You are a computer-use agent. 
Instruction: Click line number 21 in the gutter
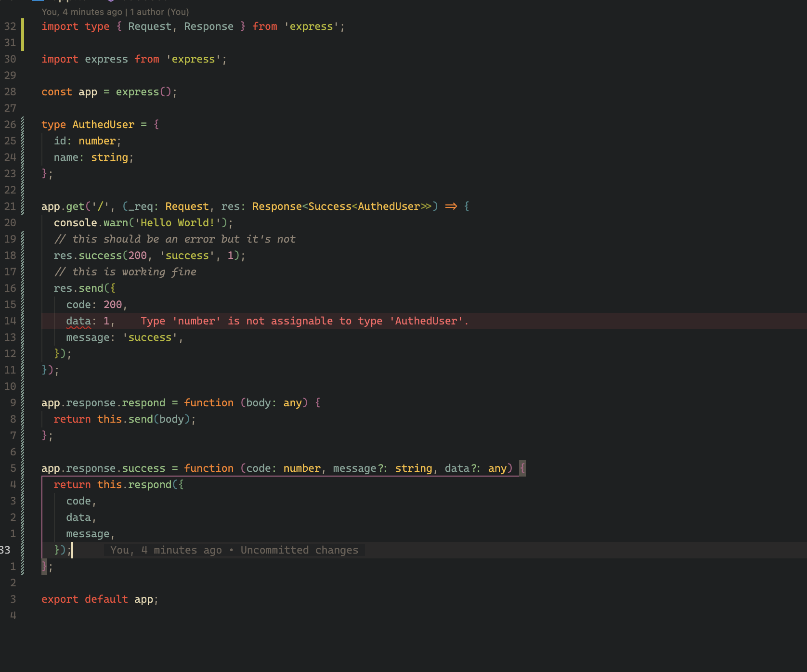(x=10, y=207)
